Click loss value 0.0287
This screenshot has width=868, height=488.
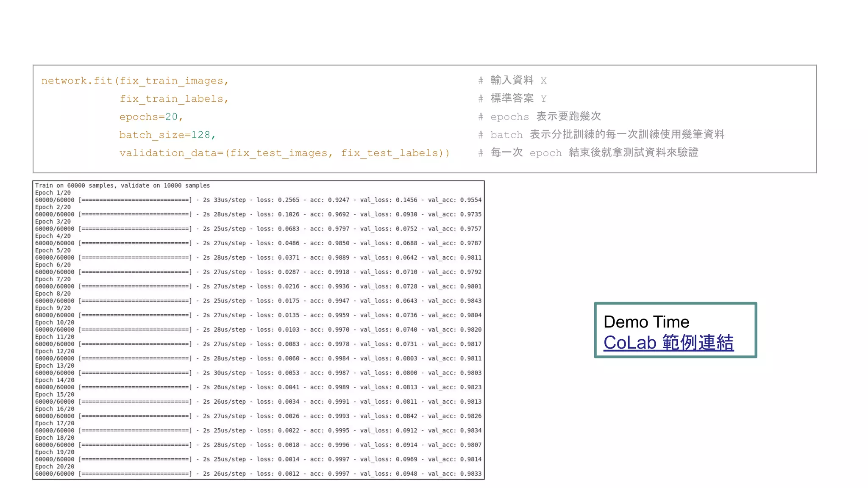[x=289, y=272]
